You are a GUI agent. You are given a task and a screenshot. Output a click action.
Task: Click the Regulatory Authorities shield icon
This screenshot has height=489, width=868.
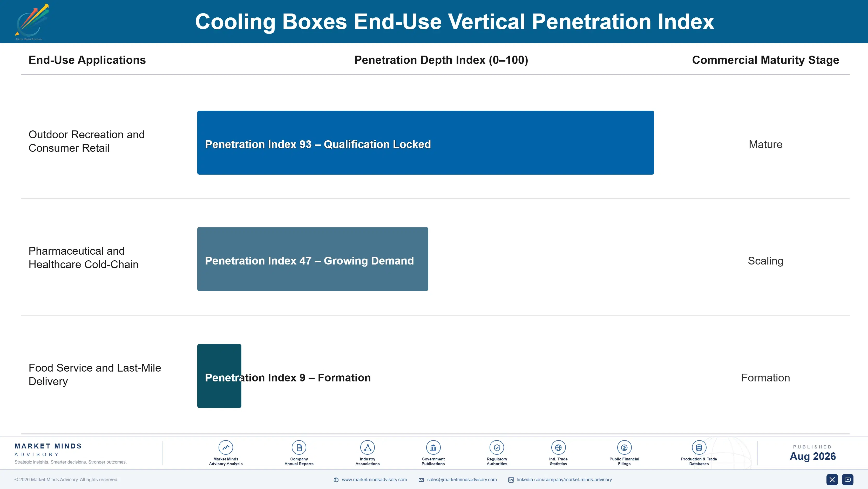pyautogui.click(x=497, y=447)
